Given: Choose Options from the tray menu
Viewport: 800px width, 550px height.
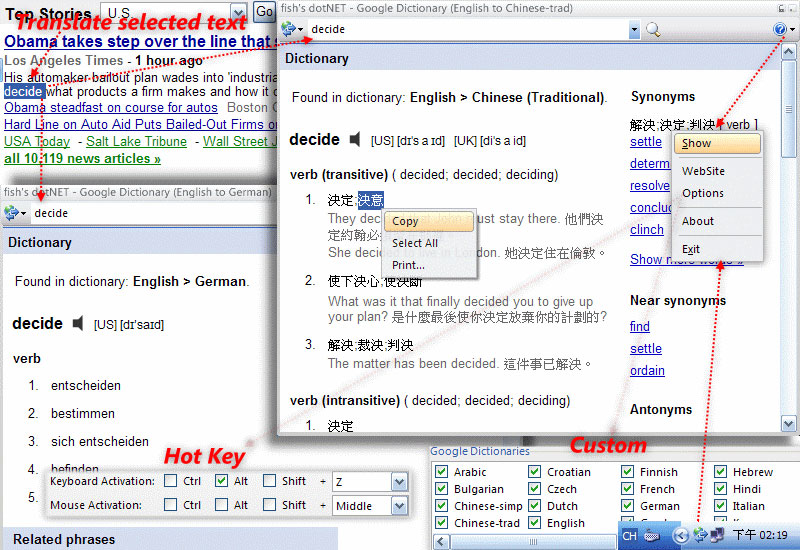Looking at the screenshot, I should point(717,193).
